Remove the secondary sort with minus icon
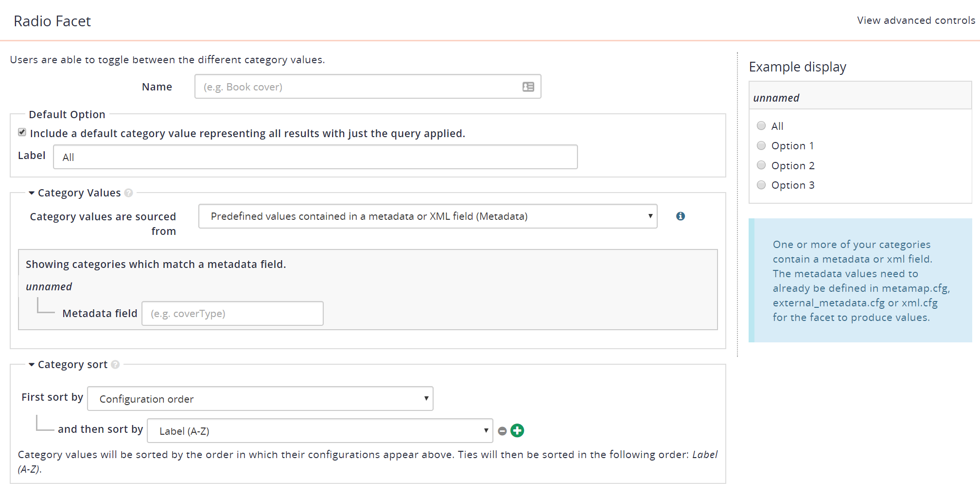The width and height of the screenshot is (980, 497). [502, 431]
